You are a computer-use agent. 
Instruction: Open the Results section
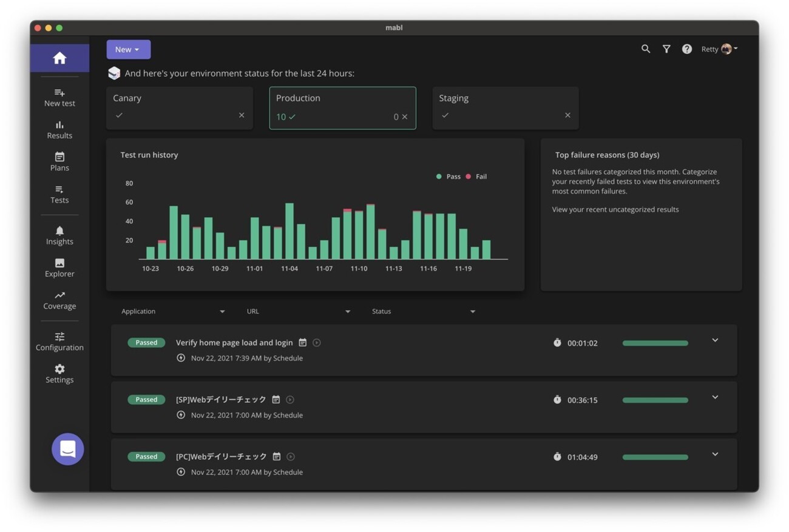[x=59, y=130]
